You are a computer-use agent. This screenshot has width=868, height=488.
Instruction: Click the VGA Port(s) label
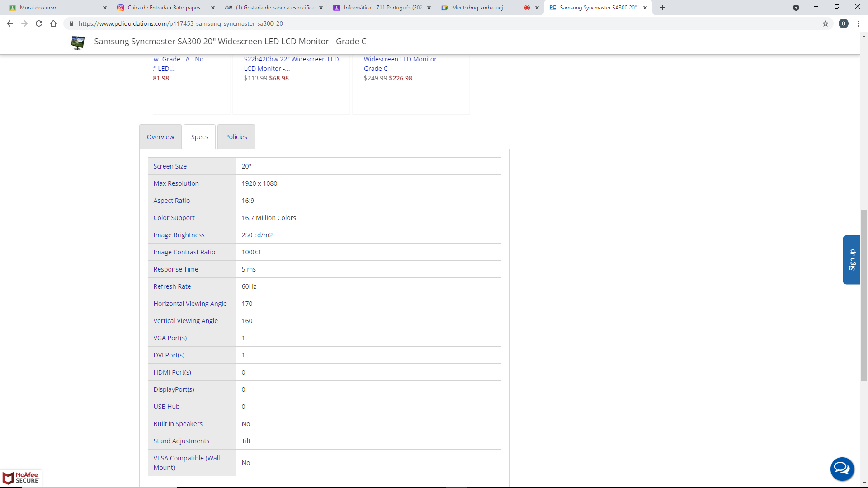pos(170,338)
